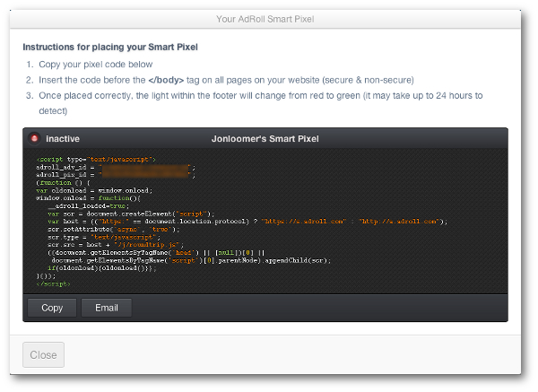Close the AdRoll Smart Pixel dialog
Image resolution: width=538 pixels, height=392 pixels.
tap(43, 354)
